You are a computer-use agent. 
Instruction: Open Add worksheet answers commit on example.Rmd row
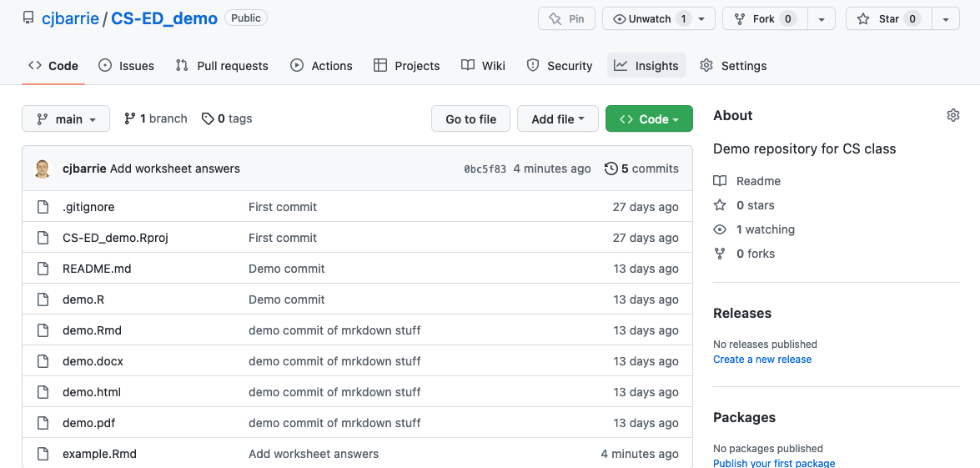click(313, 454)
